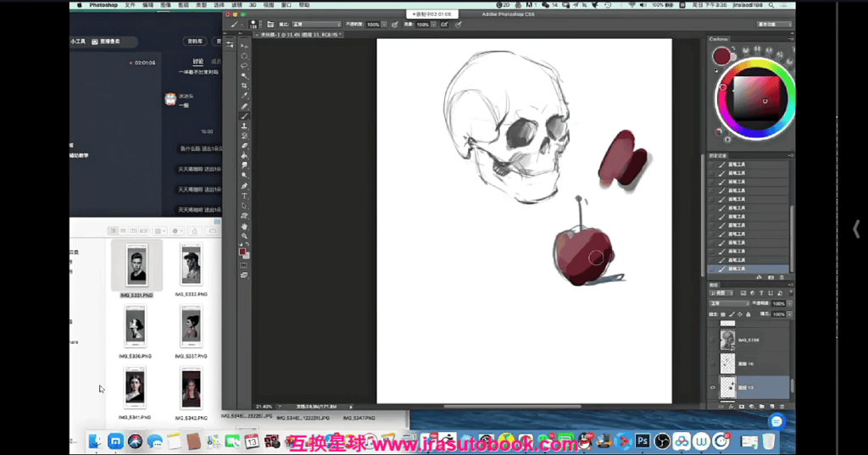This screenshot has height=455, width=868.
Task: Select the Brush tool
Action: [244, 116]
